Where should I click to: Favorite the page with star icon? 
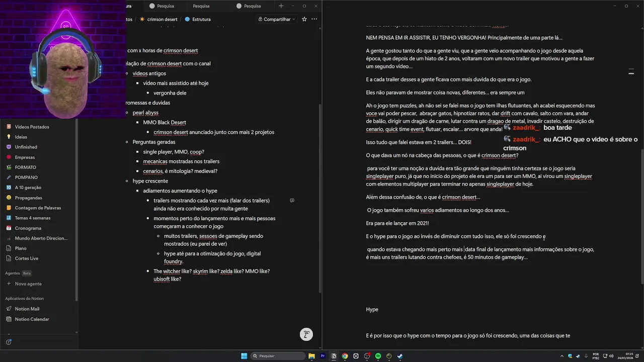click(304, 19)
